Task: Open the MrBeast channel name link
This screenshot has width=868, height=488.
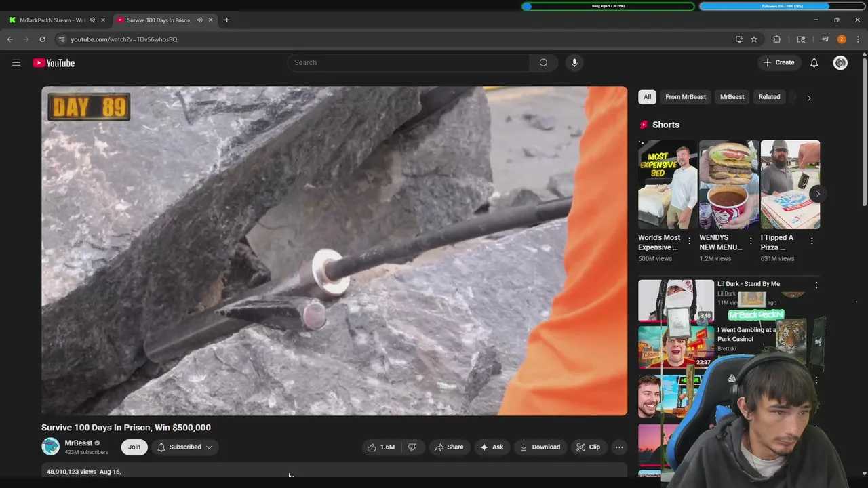Action: point(78,443)
